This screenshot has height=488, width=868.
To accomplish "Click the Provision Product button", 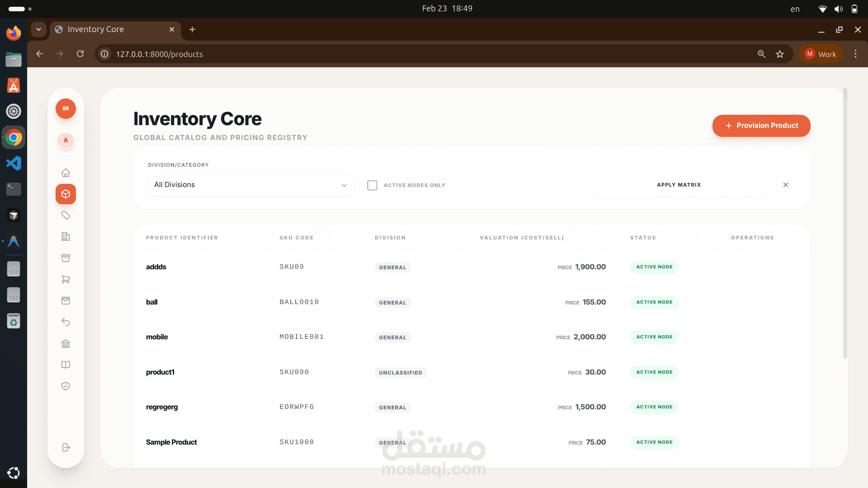I will pyautogui.click(x=761, y=126).
